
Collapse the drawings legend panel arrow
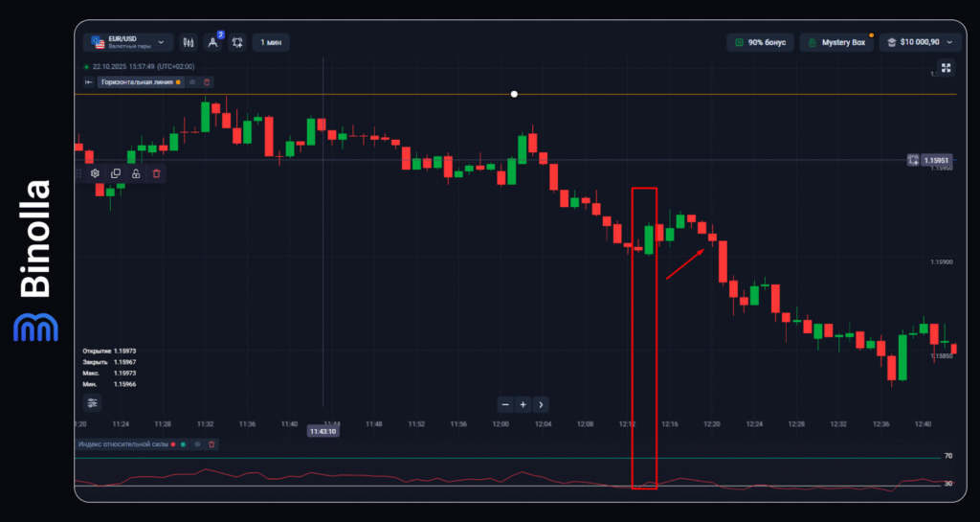coord(88,82)
